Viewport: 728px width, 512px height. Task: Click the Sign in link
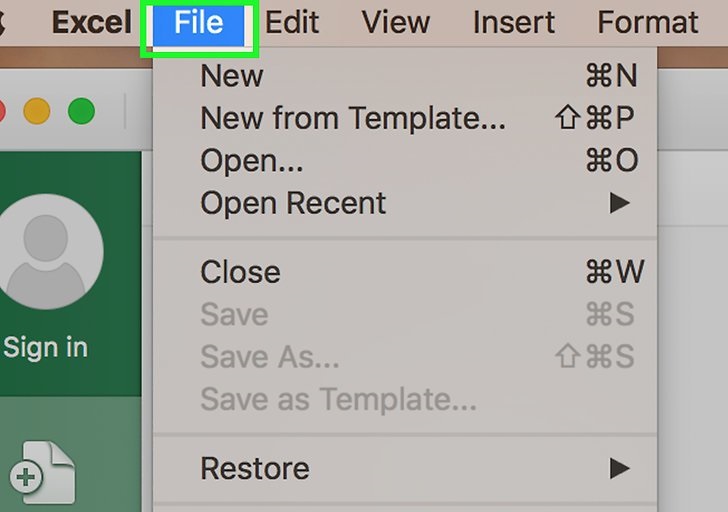click(46, 348)
